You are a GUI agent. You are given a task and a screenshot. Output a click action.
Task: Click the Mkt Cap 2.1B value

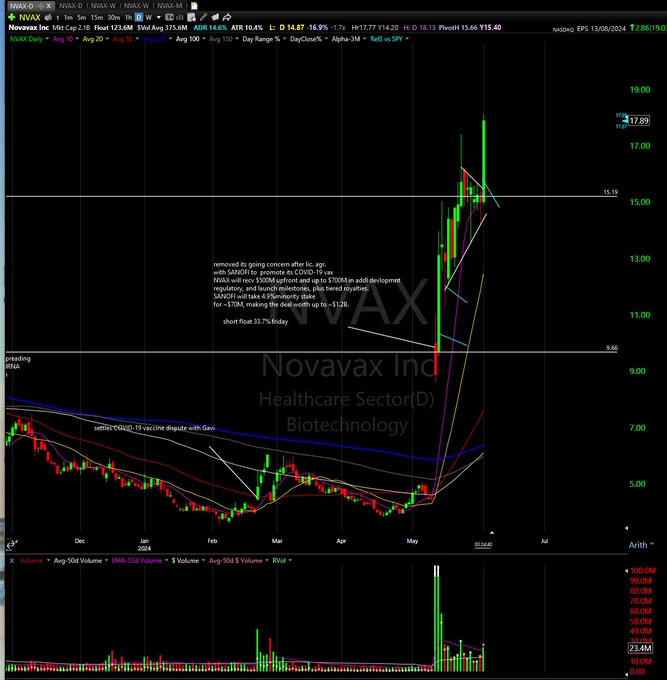71,27
